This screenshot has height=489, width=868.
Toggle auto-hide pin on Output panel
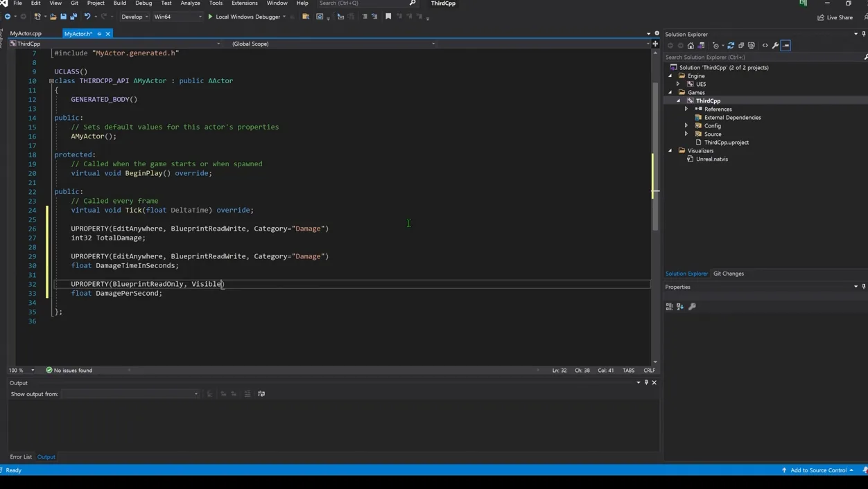pyautogui.click(x=646, y=382)
